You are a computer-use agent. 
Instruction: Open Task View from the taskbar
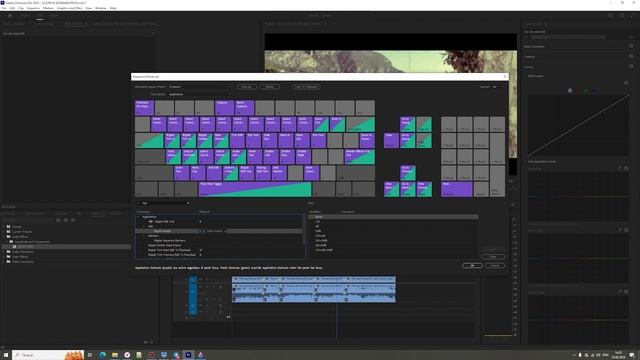point(90,355)
